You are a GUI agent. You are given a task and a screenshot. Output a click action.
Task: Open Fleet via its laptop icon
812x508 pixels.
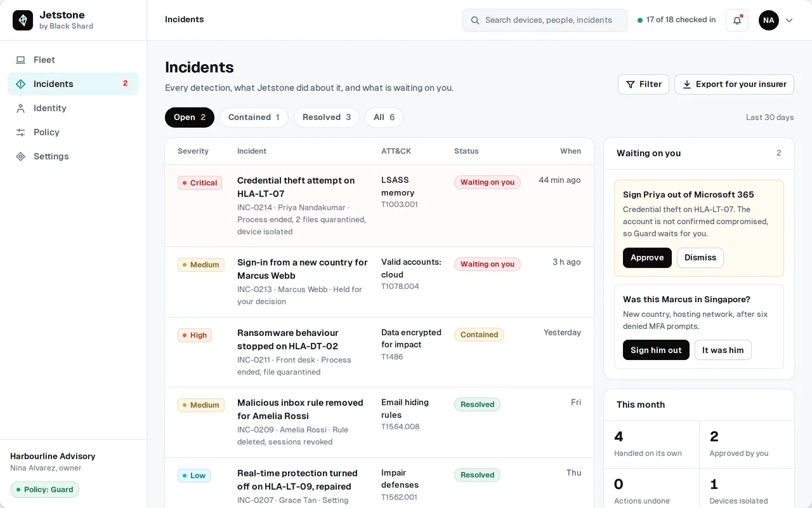pyautogui.click(x=21, y=60)
